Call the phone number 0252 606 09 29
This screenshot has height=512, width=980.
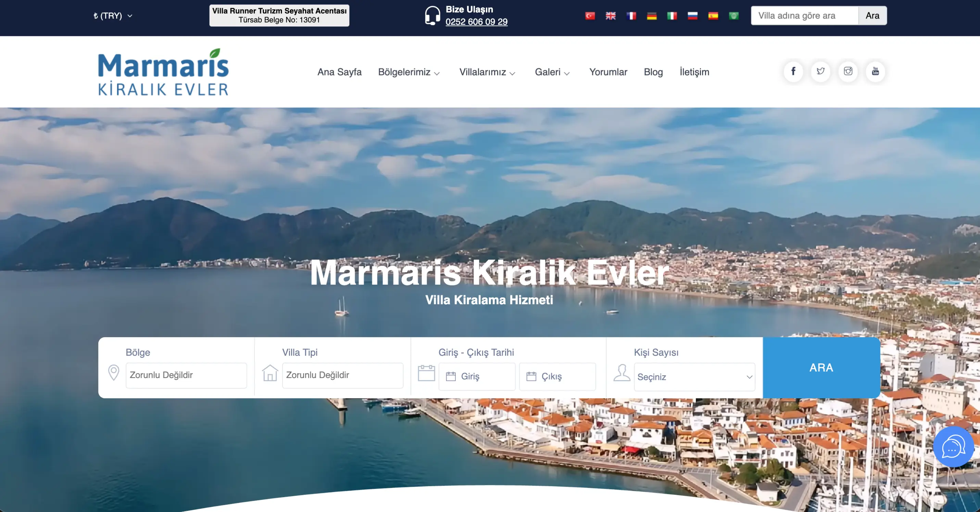click(476, 22)
